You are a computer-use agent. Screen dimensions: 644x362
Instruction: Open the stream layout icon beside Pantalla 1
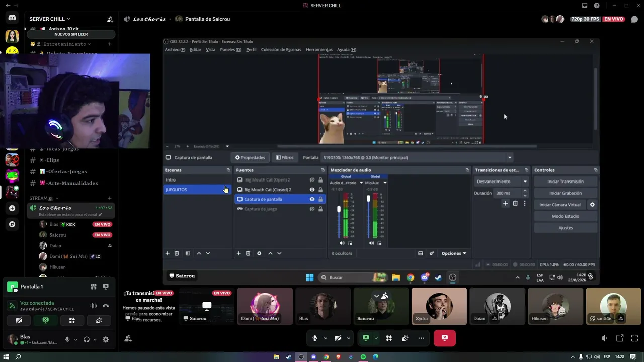[x=94, y=287]
